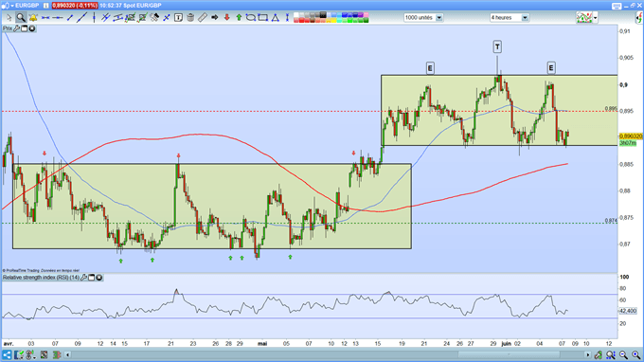Select the triangle drawing tool
Image resolution: width=644 pixels, height=362 pixels.
pyautogui.click(x=275, y=18)
